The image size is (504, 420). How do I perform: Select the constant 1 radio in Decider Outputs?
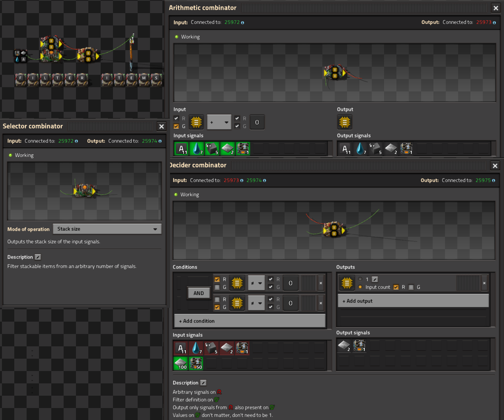(360, 279)
